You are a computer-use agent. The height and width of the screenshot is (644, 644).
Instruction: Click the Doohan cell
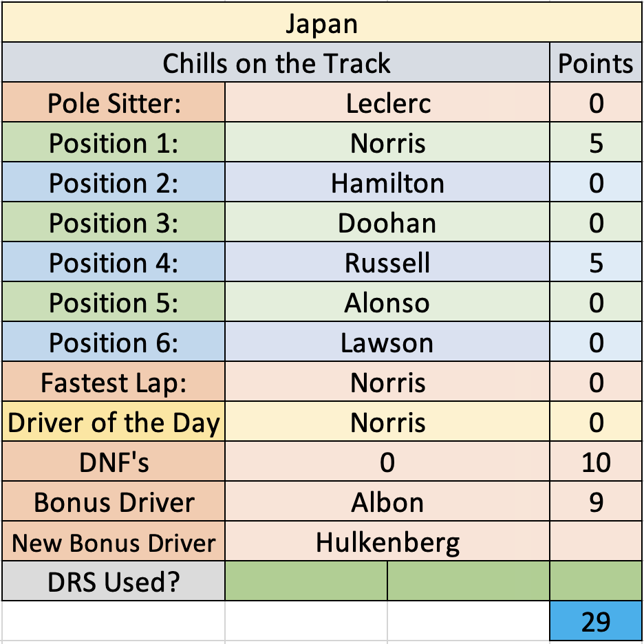point(387,222)
